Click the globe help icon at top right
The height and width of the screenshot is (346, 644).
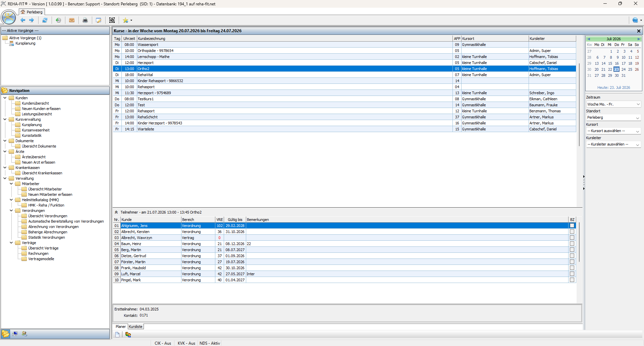coord(635,20)
